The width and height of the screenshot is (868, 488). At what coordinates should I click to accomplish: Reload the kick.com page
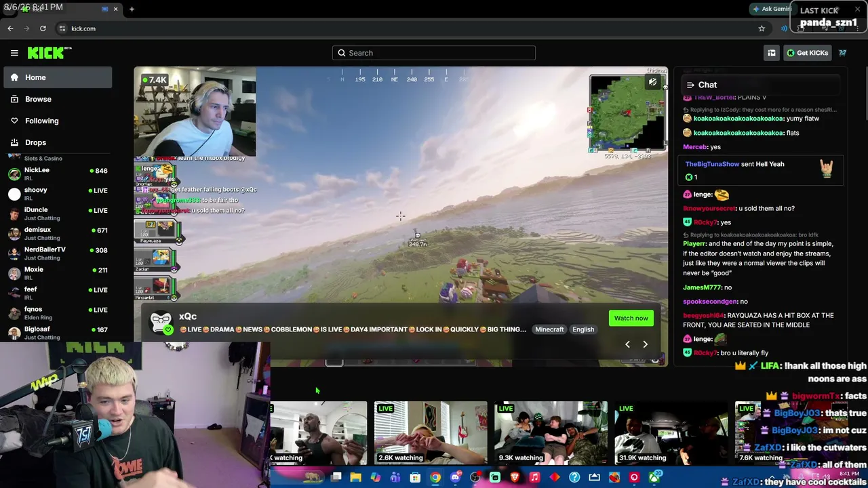pos(43,28)
